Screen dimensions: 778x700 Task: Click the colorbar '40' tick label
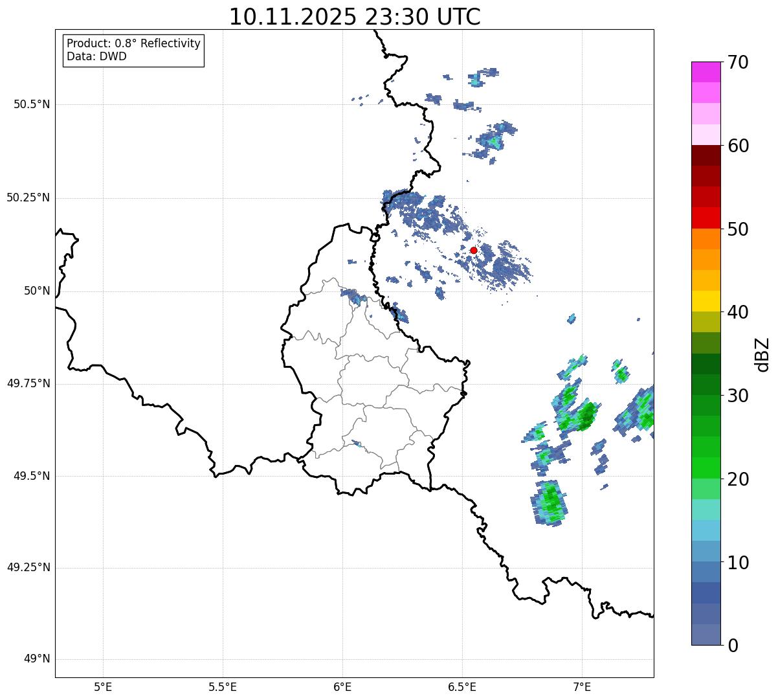tap(737, 312)
